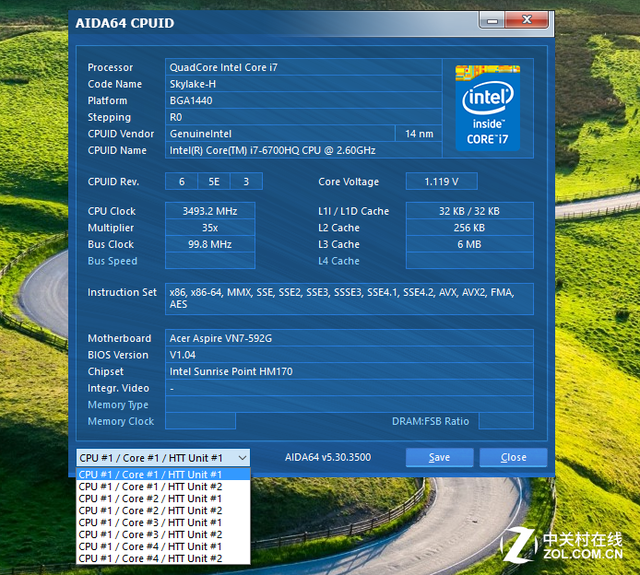The image size is (640, 575).
Task: Click the 14 nm process field
Action: coord(419,133)
